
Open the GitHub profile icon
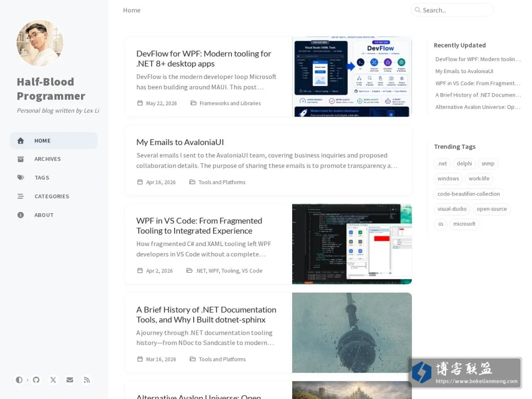(36, 380)
